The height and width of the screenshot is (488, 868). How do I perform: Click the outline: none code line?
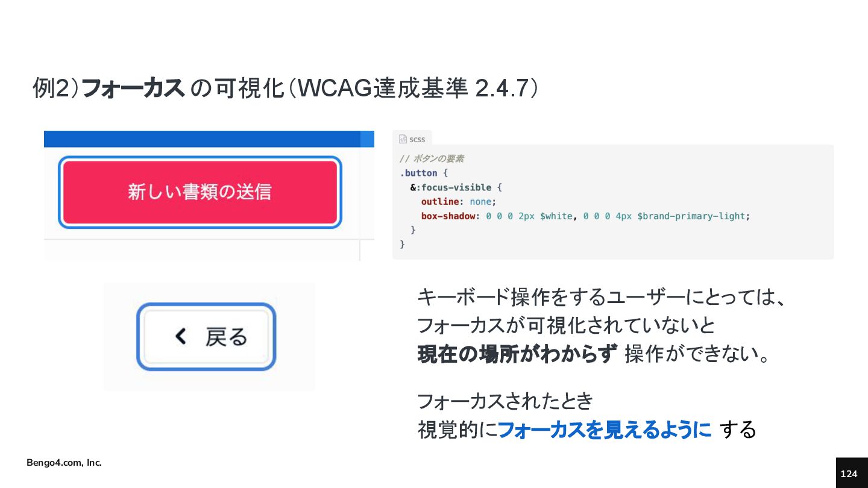[459, 201]
